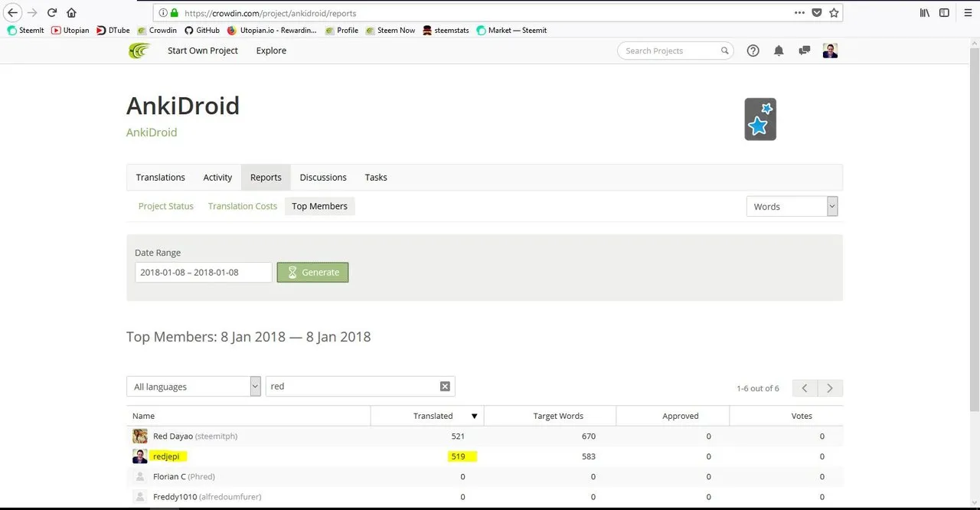Open Firefox library icon
This screenshot has height=510, width=980.
coord(925,13)
